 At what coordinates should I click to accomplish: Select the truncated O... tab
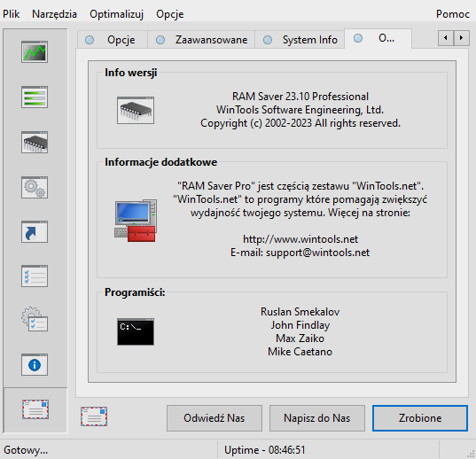click(x=378, y=38)
